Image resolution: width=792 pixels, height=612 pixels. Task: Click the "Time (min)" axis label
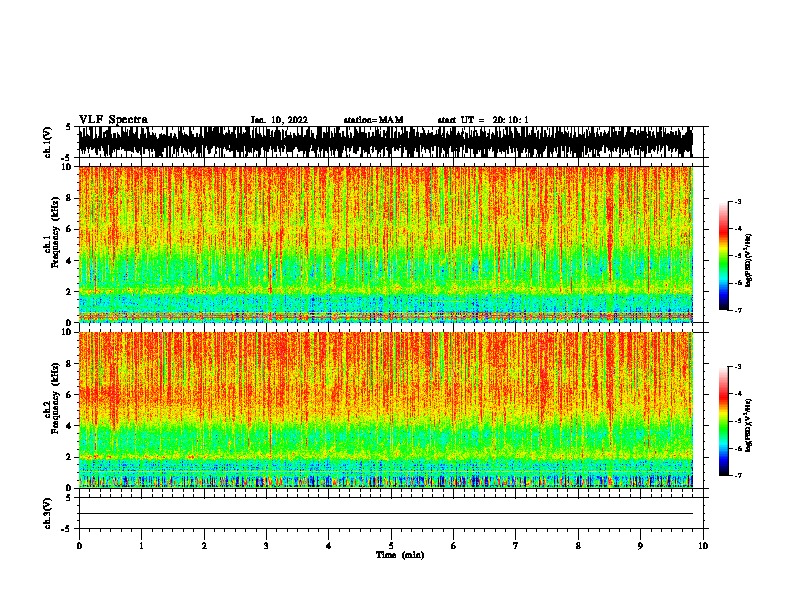click(400, 555)
